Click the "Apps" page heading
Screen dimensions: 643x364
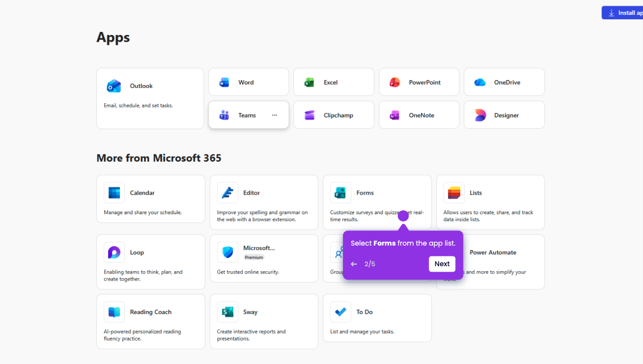pyautogui.click(x=113, y=37)
